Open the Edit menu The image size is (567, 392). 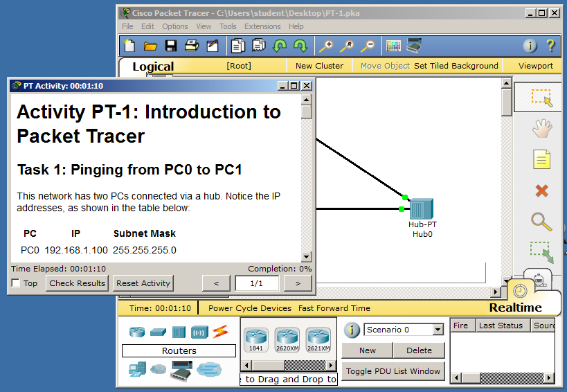click(x=147, y=26)
